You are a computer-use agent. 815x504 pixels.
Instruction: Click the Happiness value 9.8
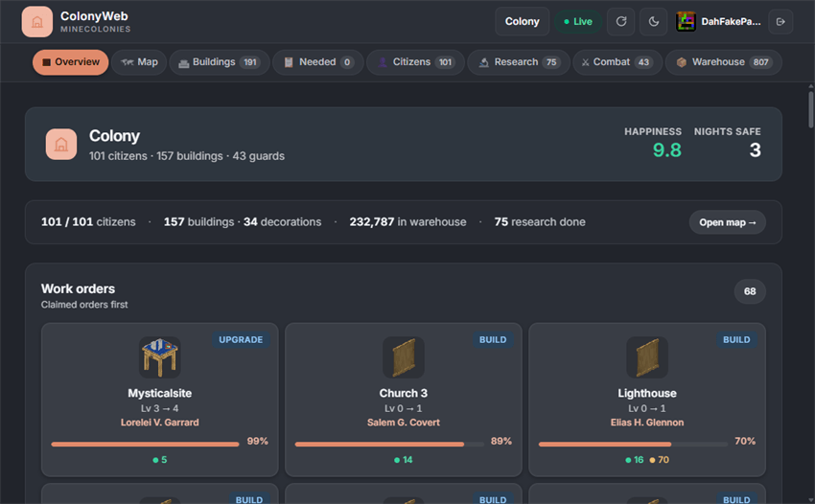point(667,150)
